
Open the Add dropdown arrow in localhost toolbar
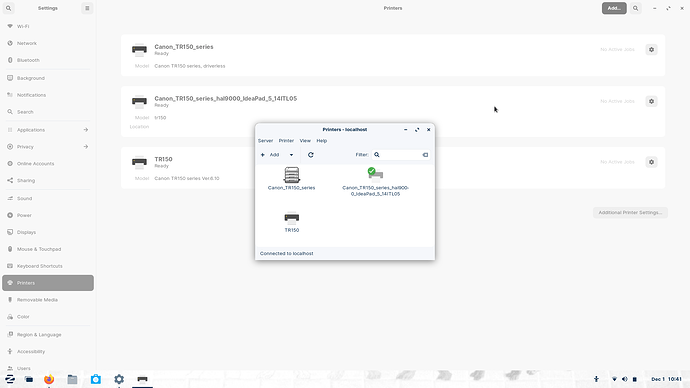click(x=291, y=155)
